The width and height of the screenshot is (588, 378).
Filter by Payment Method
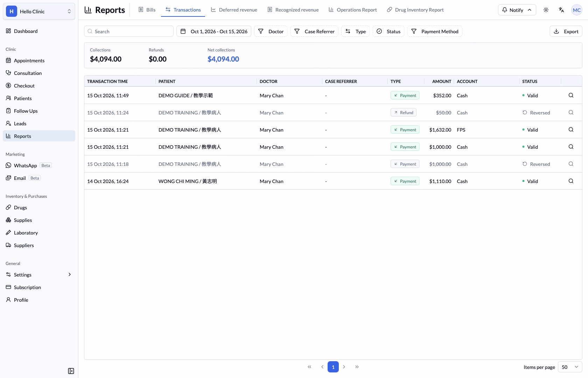[x=435, y=31]
